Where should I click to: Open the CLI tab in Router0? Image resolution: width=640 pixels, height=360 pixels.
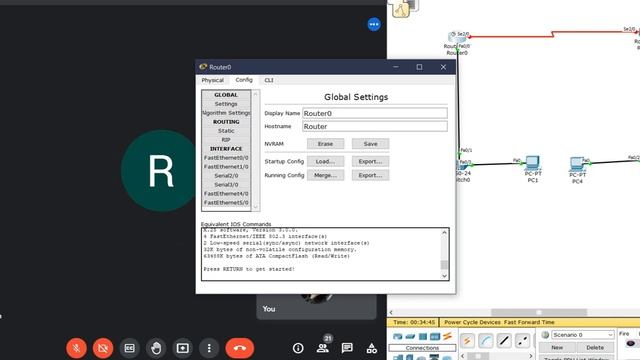coord(269,80)
